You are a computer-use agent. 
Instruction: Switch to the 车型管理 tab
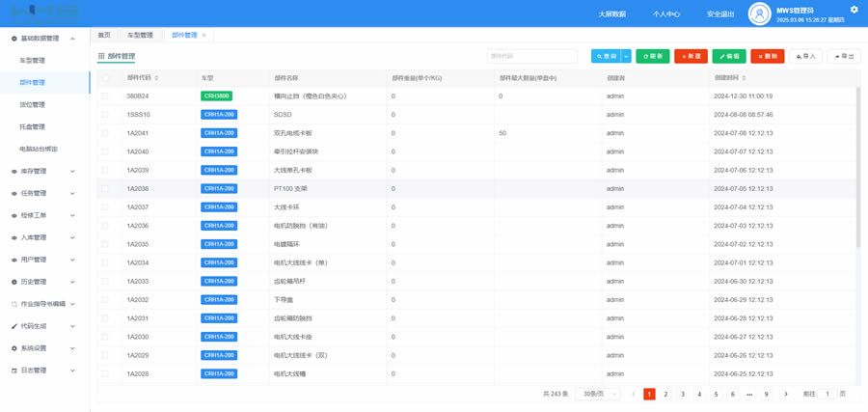tap(140, 35)
